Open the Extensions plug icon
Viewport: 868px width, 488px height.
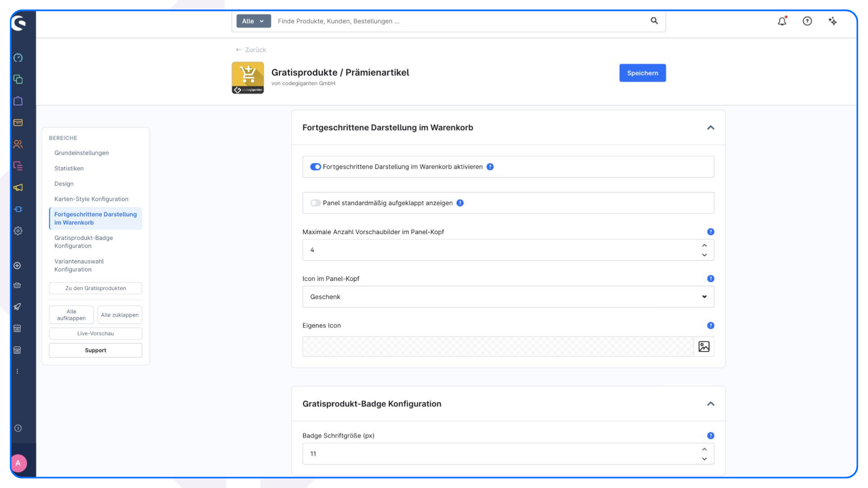pos(18,209)
